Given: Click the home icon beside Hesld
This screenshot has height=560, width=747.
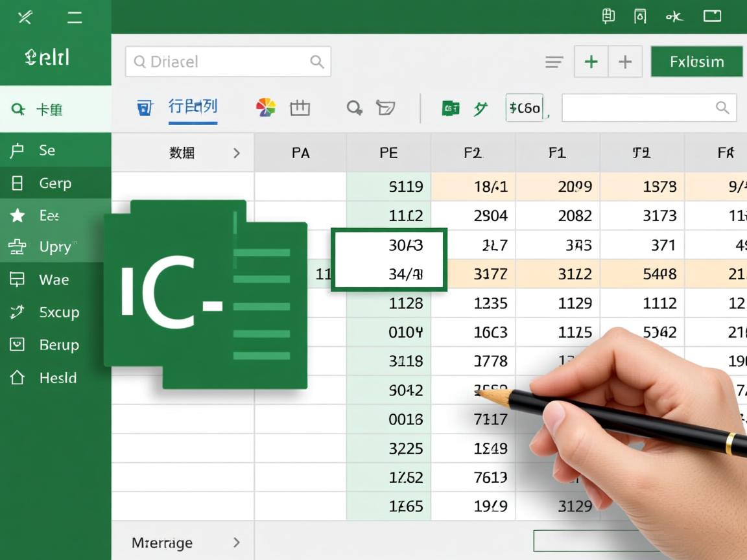Looking at the screenshot, I should (x=18, y=377).
